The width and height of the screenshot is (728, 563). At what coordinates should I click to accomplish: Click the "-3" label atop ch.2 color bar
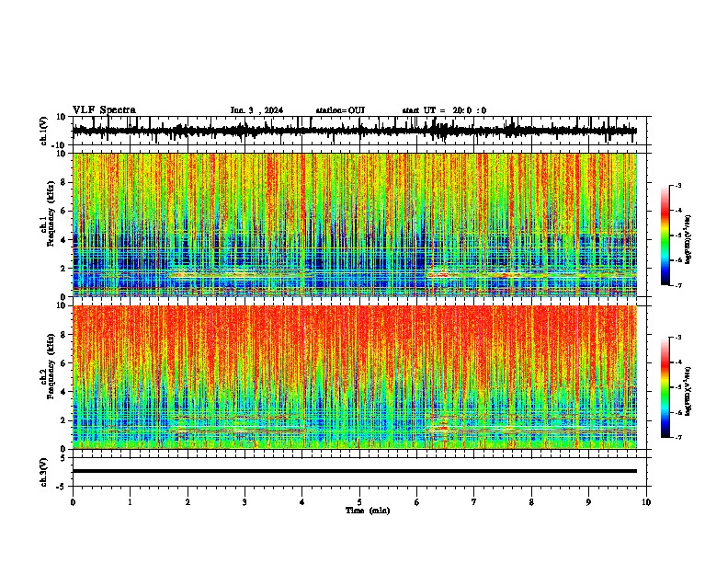click(x=677, y=338)
